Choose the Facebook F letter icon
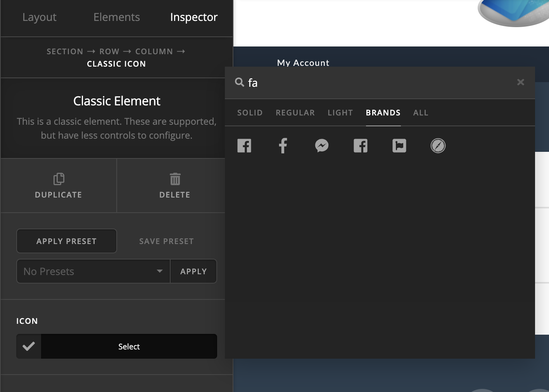Viewport: 549px width, 392px height. coord(283,146)
